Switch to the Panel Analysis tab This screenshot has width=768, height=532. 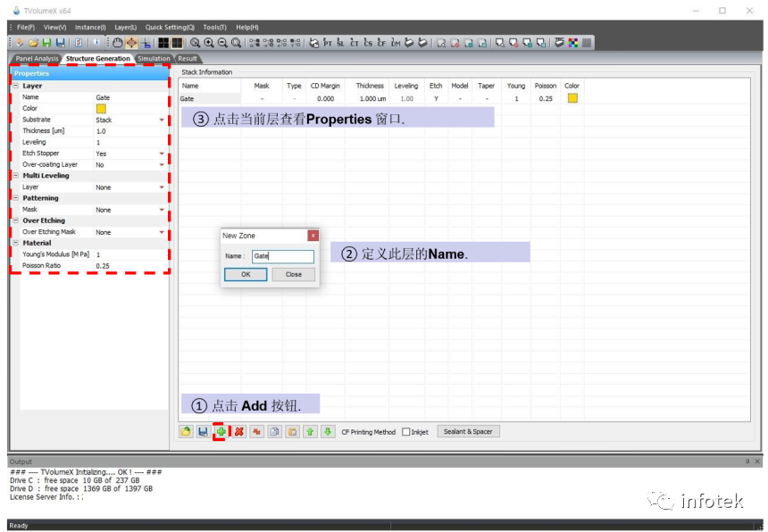(37, 59)
